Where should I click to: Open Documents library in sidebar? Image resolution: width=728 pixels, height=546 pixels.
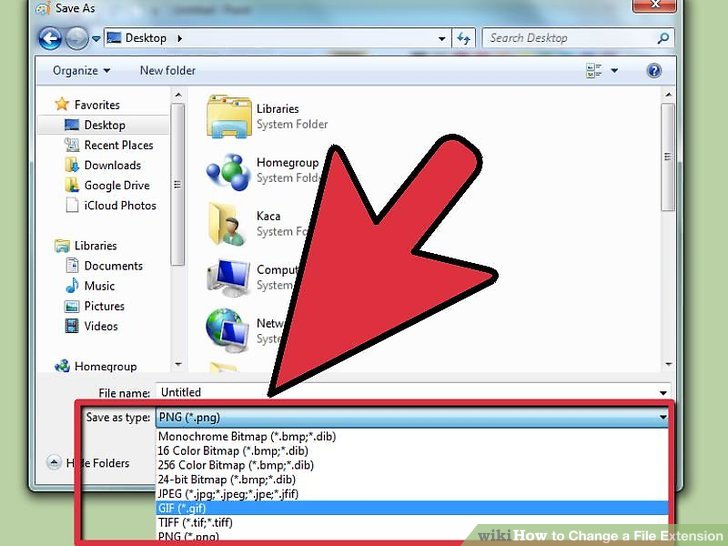(113, 266)
